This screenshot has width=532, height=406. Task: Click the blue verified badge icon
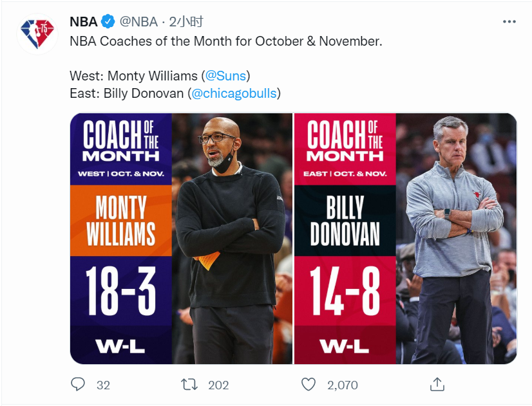(108, 22)
